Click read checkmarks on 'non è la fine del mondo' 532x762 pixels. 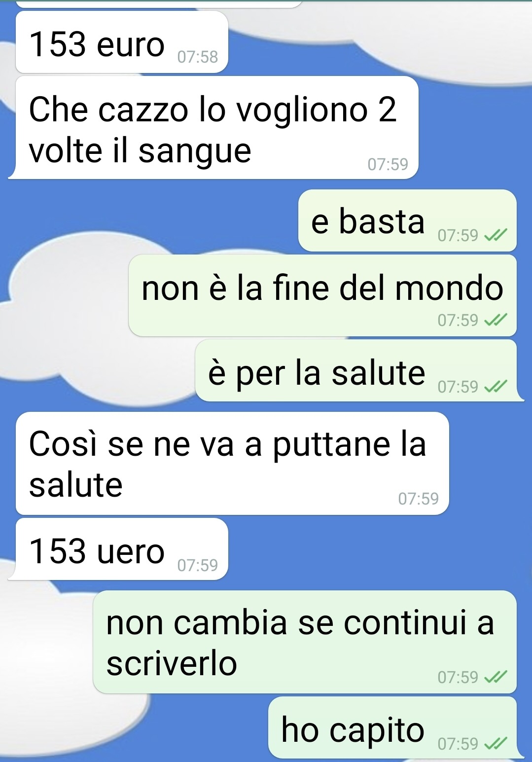pos(495,321)
